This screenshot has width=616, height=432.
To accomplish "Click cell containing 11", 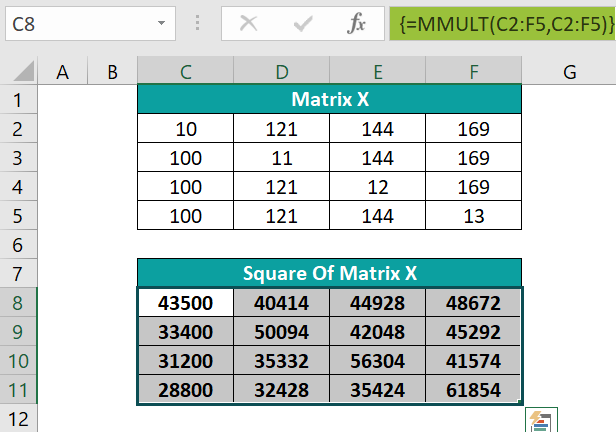I will tap(281, 158).
